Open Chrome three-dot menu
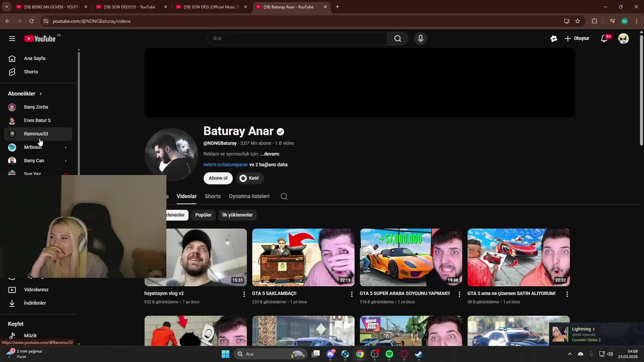 pyautogui.click(x=636, y=21)
